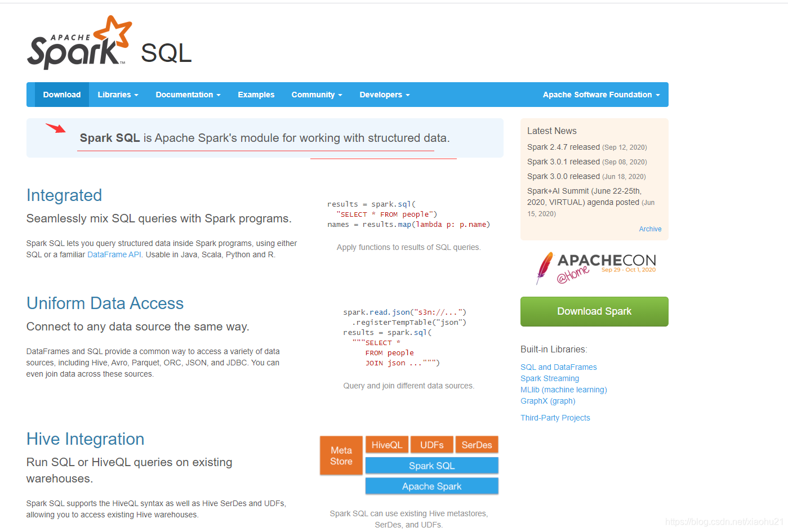
Task: Expand the Community dropdown menu
Action: [317, 95]
